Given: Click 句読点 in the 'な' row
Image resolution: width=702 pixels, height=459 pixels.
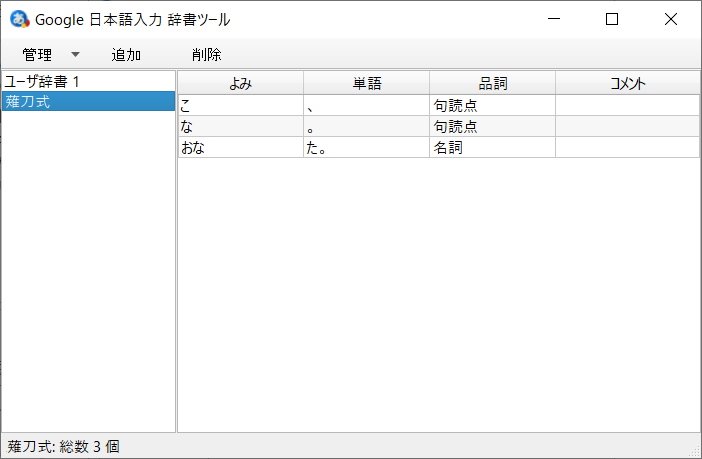Looking at the screenshot, I should (x=492, y=127).
